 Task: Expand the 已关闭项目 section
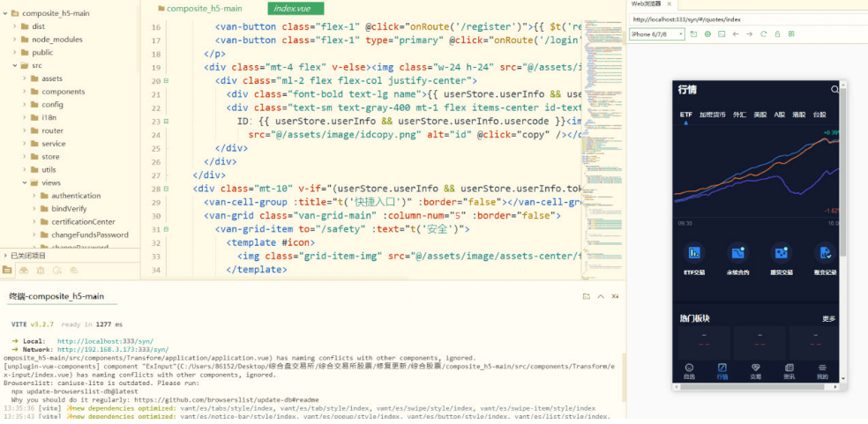(4, 255)
